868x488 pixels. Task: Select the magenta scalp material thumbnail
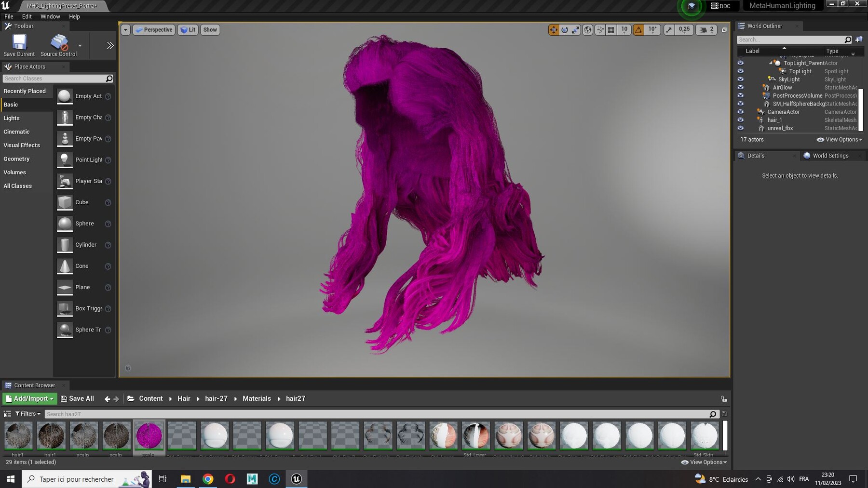[149, 435]
